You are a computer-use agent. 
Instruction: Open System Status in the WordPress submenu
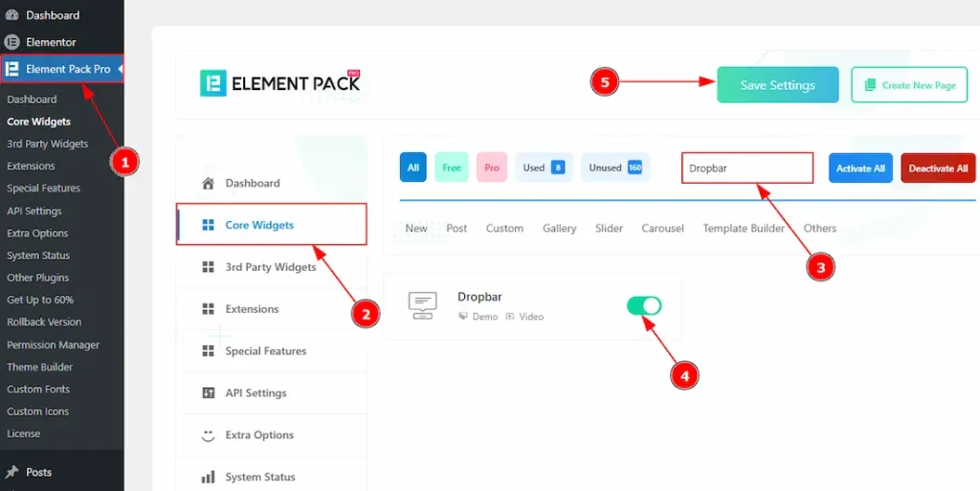(x=38, y=256)
